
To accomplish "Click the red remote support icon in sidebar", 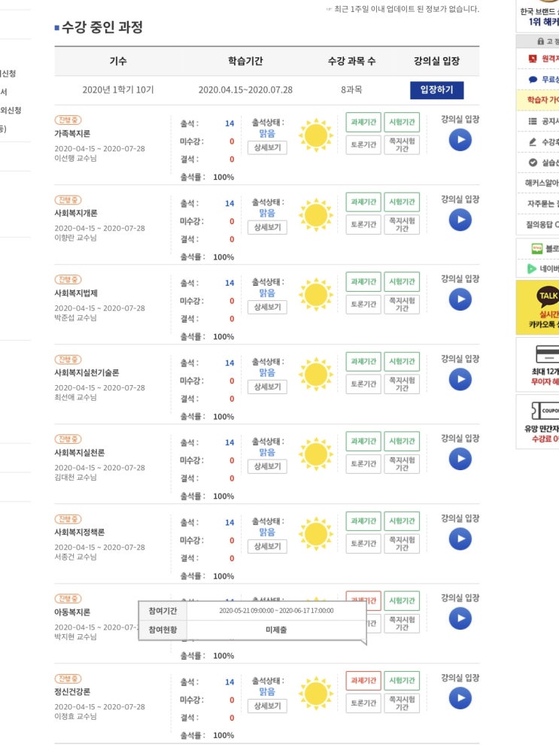I will 533,59.
